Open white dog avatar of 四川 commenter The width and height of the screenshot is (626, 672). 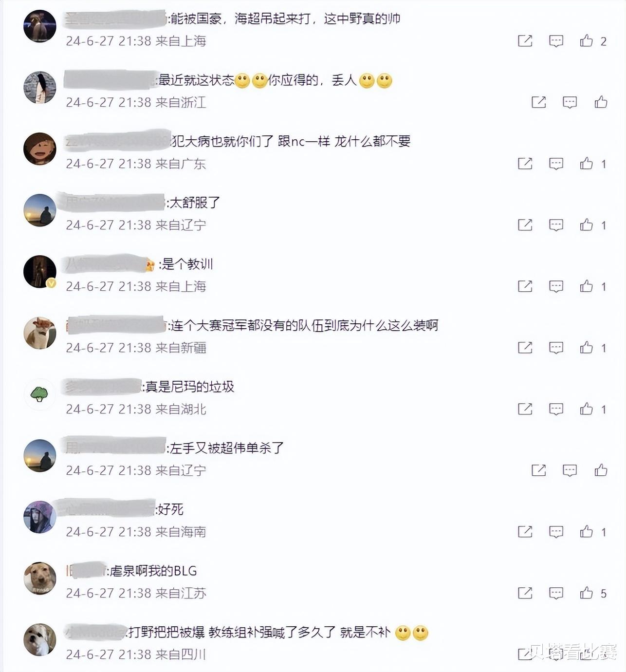pos(40,640)
